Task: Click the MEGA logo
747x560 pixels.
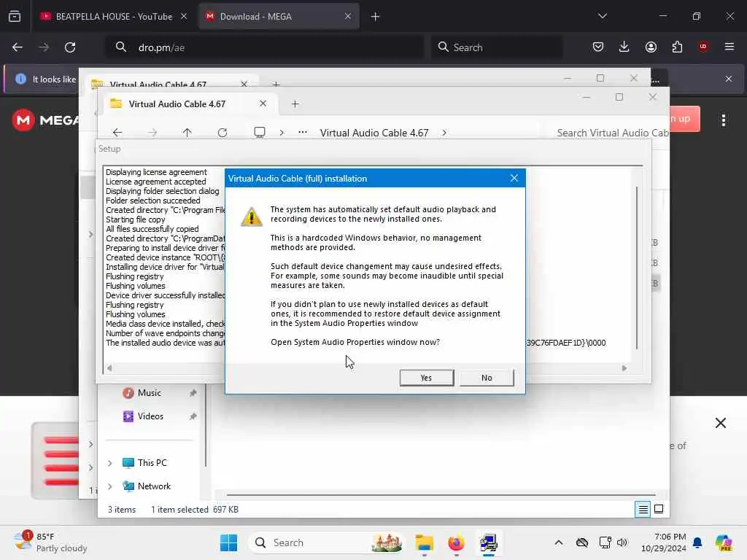Action: (x=45, y=120)
